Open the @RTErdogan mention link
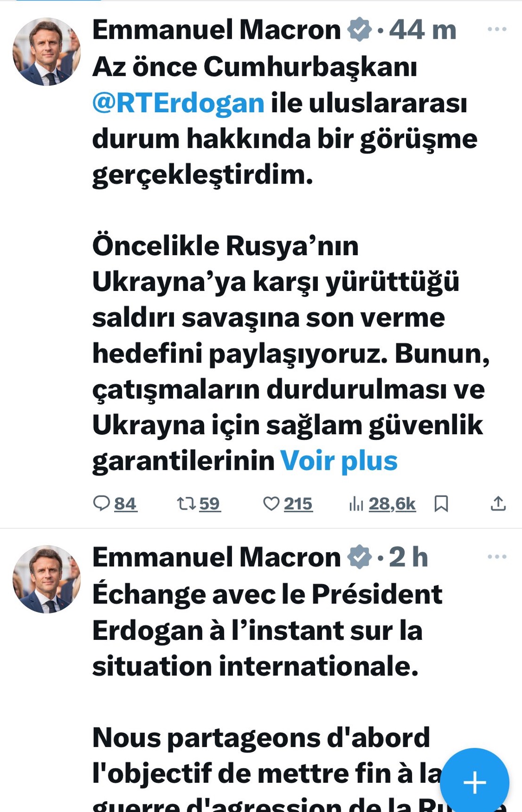 pyautogui.click(x=178, y=103)
